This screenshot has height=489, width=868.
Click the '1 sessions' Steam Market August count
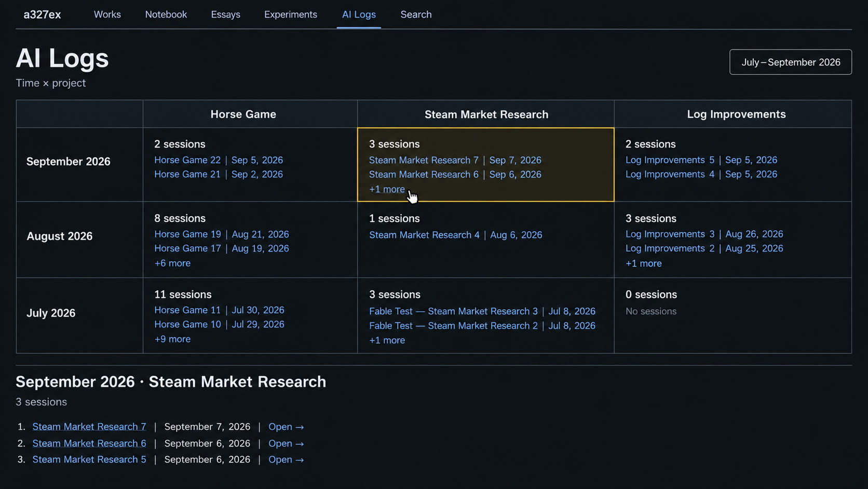pos(395,219)
